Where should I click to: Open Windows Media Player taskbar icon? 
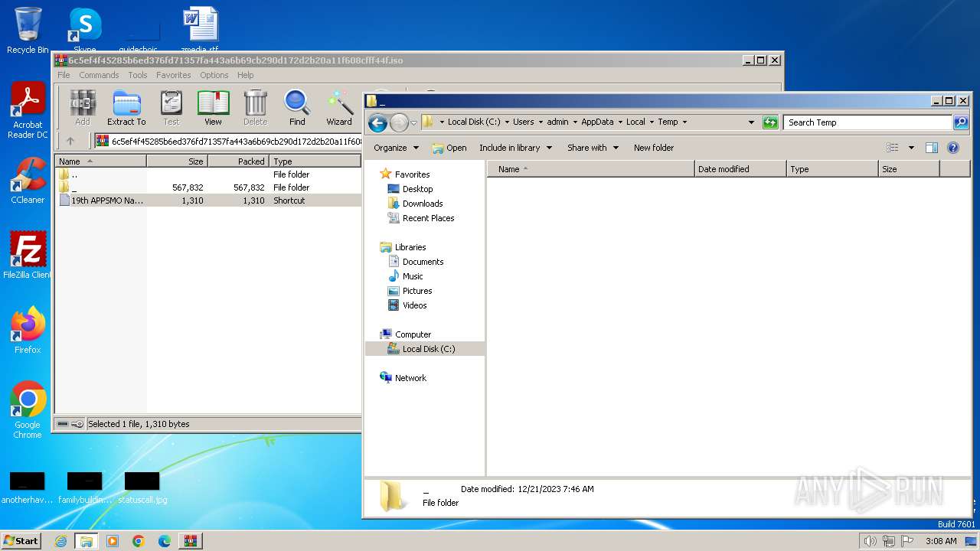click(x=113, y=541)
